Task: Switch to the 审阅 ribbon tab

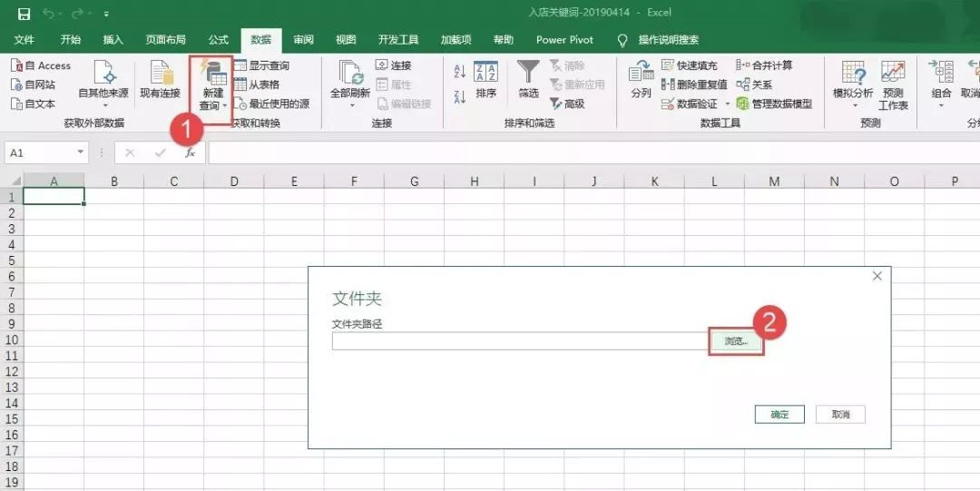Action: (x=304, y=39)
